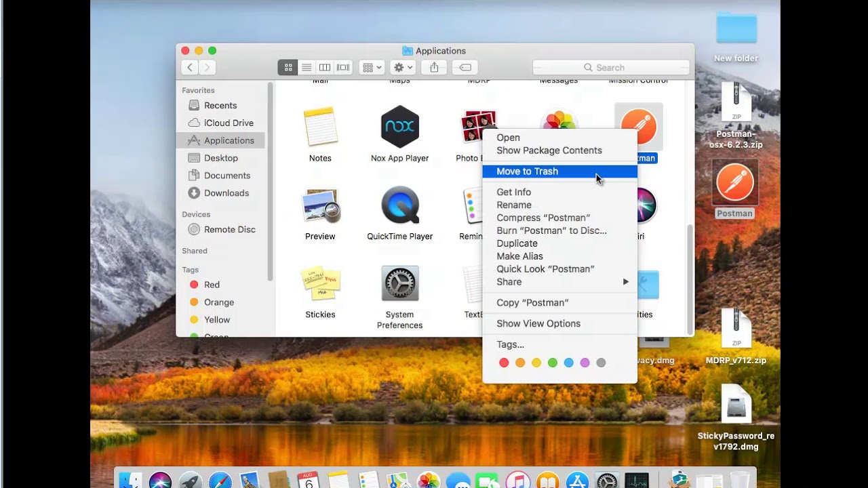Select the Stickies app icon
The height and width of the screenshot is (488, 868).
pyautogui.click(x=320, y=283)
